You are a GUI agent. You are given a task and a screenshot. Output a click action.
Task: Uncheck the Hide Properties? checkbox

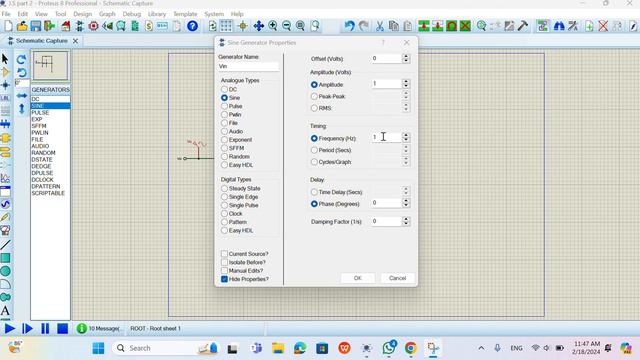[x=224, y=279]
